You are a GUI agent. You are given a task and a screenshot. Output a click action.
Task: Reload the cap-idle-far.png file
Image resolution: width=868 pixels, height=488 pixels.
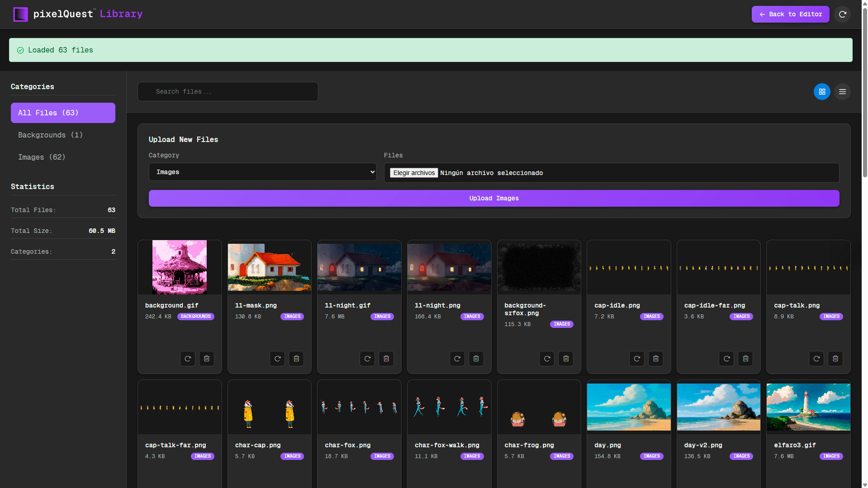click(726, 359)
